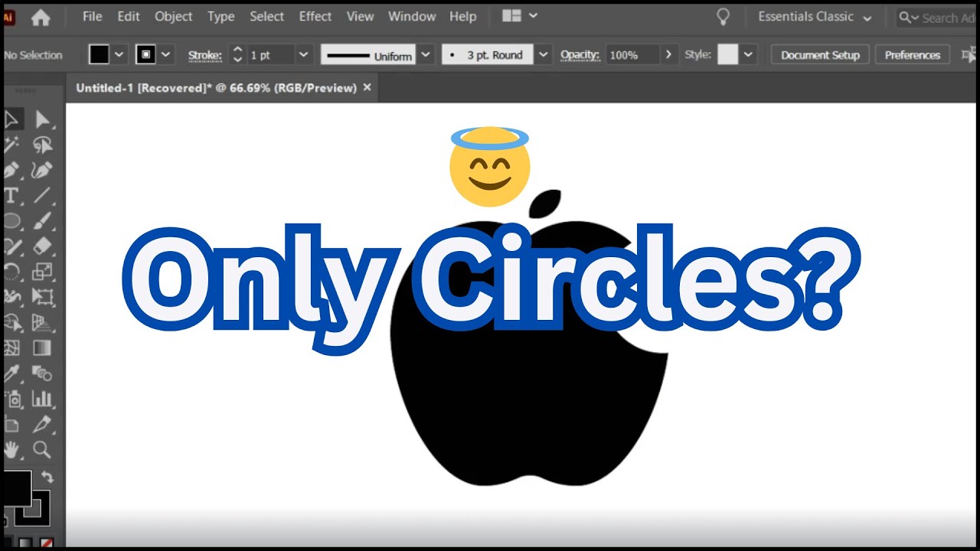This screenshot has width=980, height=551.
Task: Pick the Pen tool
Action: coord(11,170)
